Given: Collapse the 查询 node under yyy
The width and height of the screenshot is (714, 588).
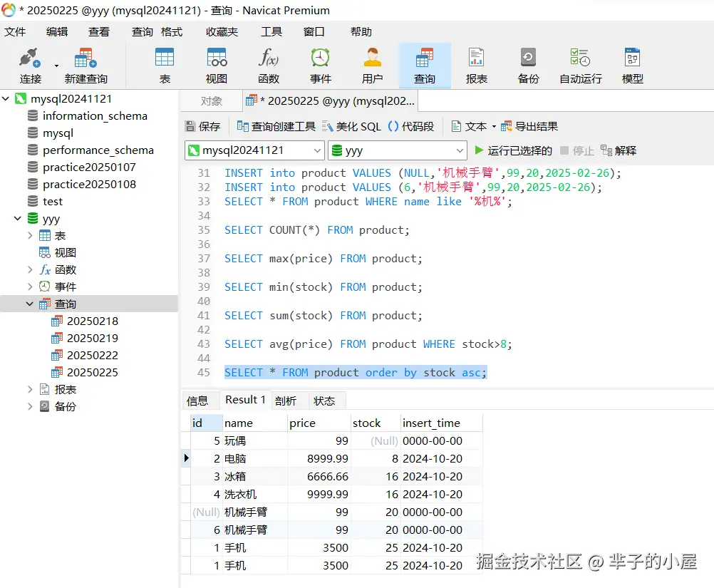Looking at the screenshot, I should (x=30, y=304).
